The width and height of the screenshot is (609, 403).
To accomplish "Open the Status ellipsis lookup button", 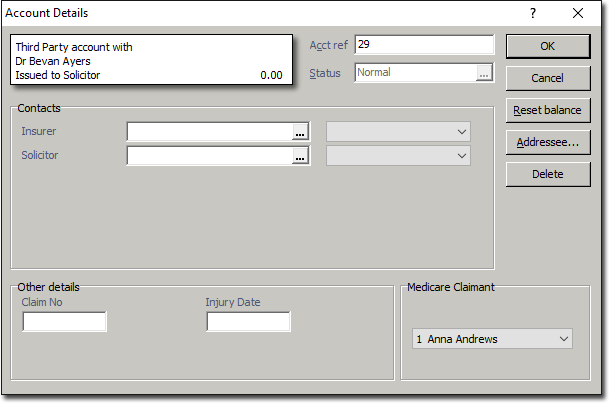I will (484, 73).
